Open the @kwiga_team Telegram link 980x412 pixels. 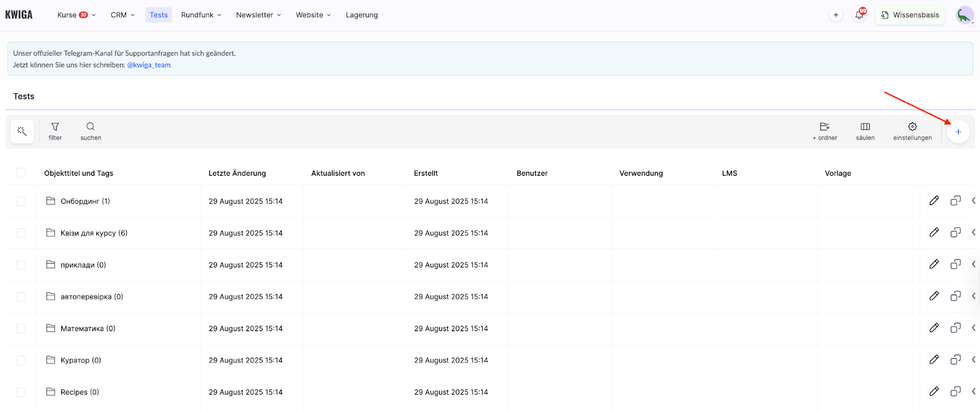click(x=149, y=65)
